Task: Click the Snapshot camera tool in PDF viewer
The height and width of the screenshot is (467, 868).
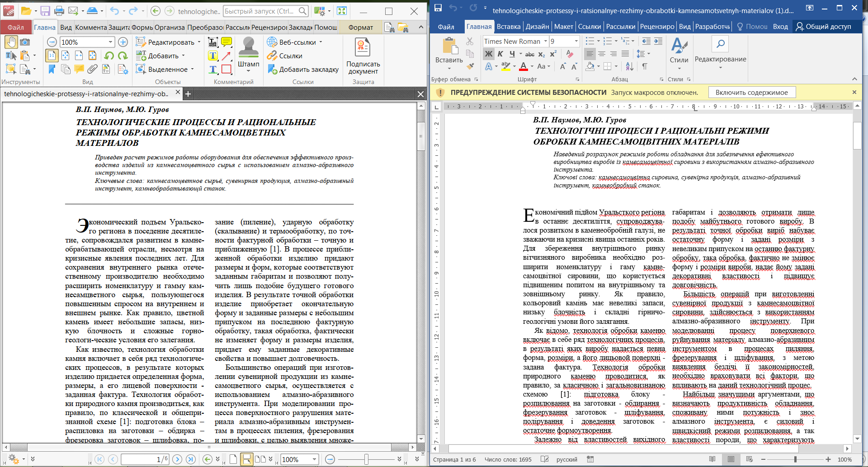Action: pos(25,42)
